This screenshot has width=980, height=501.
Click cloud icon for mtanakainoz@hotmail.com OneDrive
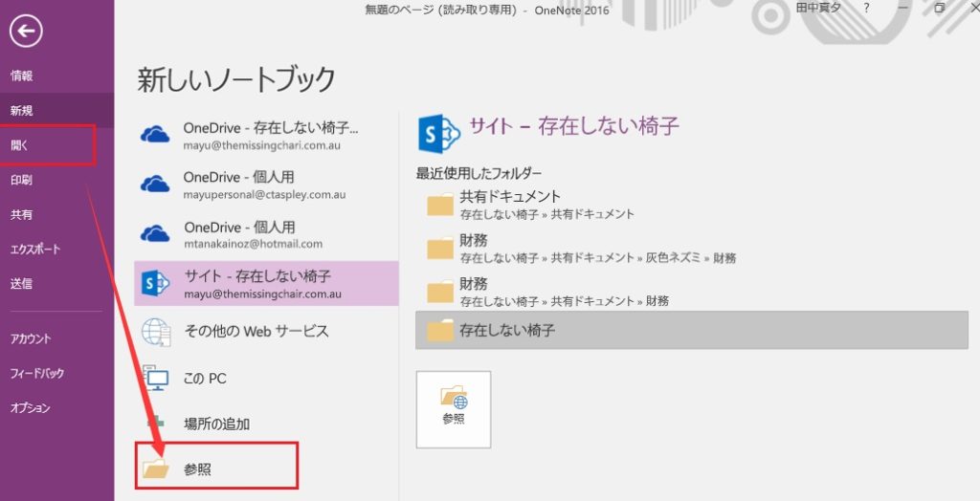tap(155, 233)
